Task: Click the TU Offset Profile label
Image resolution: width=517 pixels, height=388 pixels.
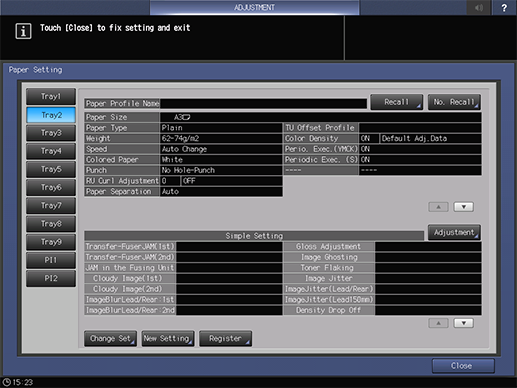Action: [321, 128]
